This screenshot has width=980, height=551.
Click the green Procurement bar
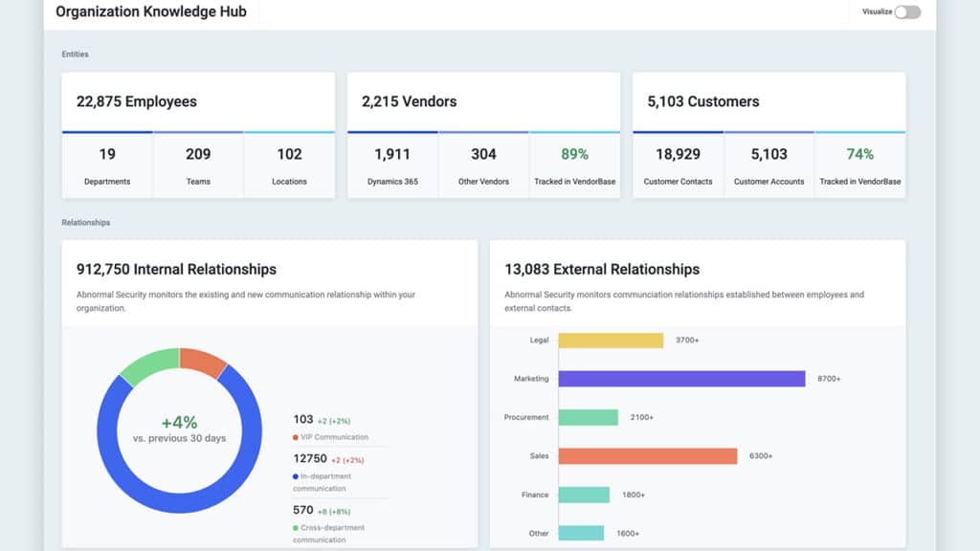coord(589,417)
